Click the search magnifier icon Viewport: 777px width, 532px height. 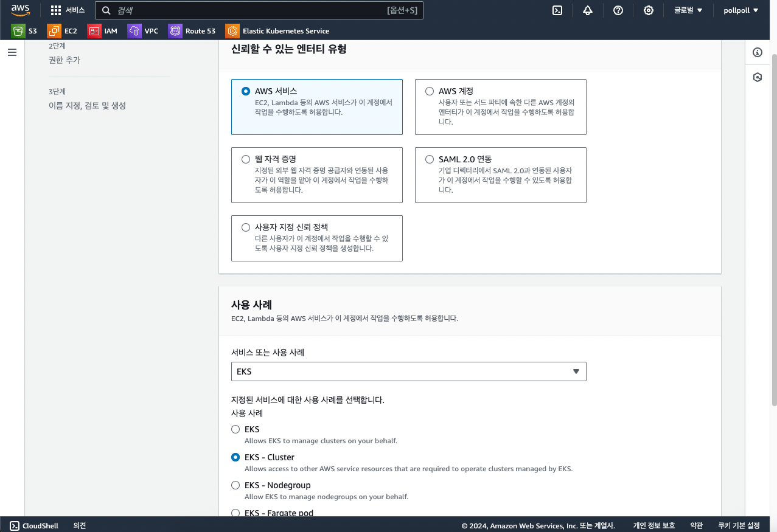(106, 10)
